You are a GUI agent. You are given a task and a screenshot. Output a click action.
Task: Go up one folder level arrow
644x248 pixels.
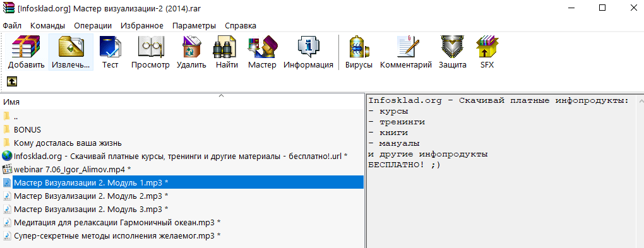tap(12, 81)
